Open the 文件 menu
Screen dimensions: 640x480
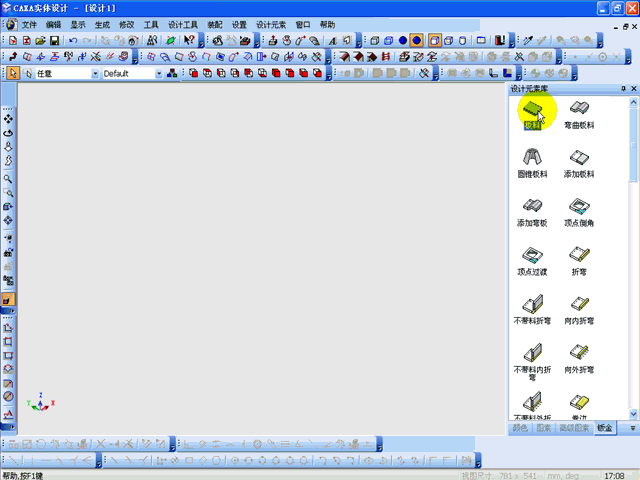[29, 25]
